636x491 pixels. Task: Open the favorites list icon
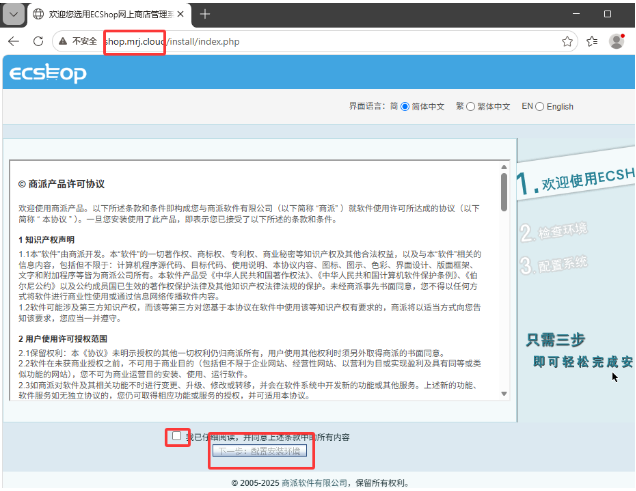pyautogui.click(x=592, y=41)
